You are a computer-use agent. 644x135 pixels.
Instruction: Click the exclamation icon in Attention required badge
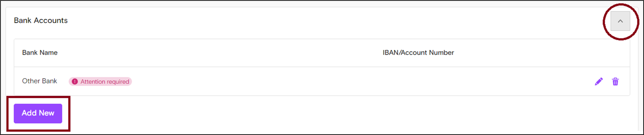tap(75, 82)
